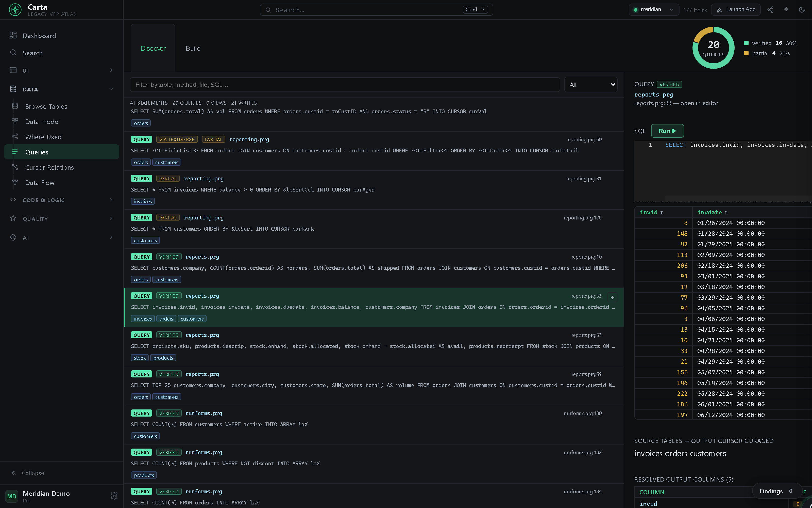
Task: Click the products tag on runforms.prg:182 row
Action: pos(144,475)
